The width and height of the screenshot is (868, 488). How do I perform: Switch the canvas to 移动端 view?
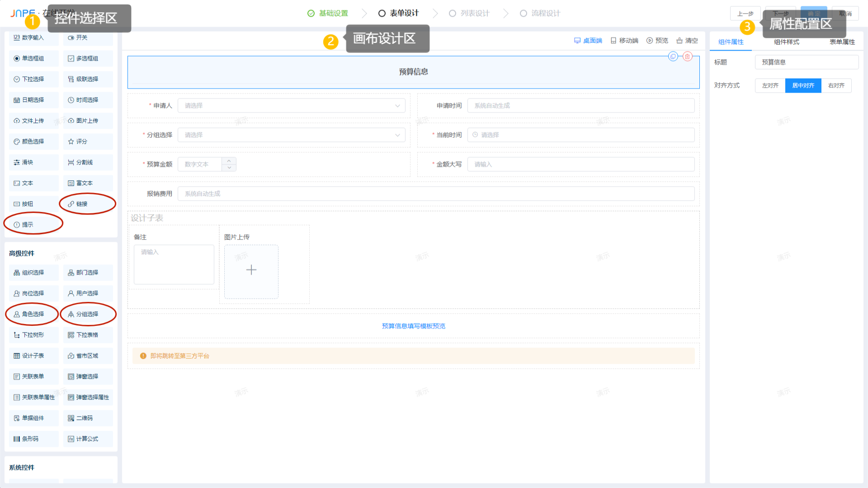point(624,41)
